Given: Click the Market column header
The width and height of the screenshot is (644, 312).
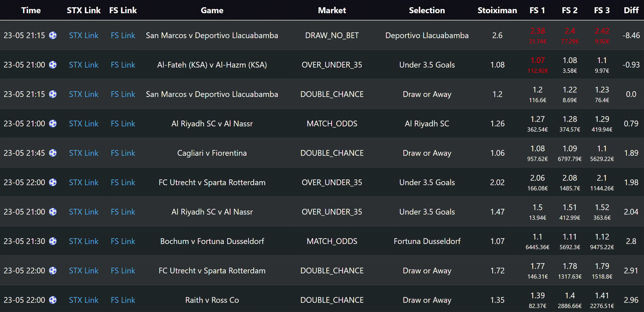Looking at the screenshot, I should point(332,10).
